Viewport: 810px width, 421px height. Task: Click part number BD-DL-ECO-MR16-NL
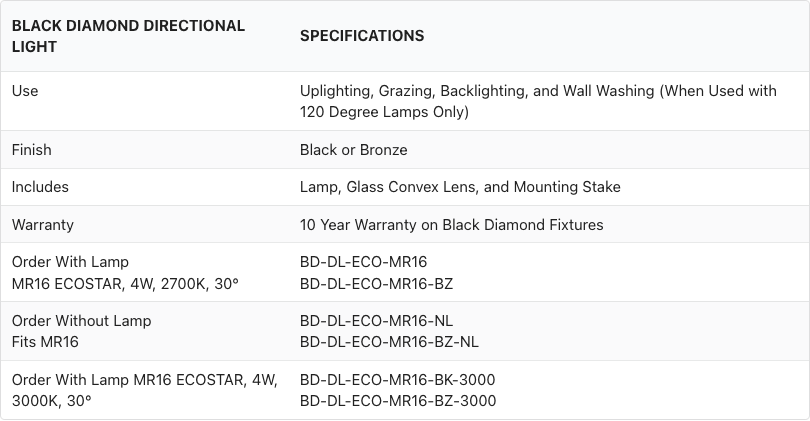click(376, 321)
